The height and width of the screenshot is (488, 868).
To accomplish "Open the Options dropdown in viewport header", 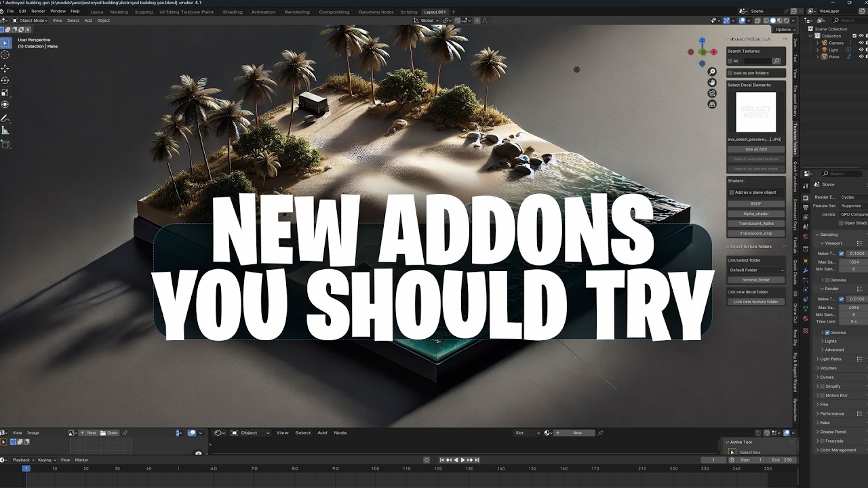I will 785,29.
